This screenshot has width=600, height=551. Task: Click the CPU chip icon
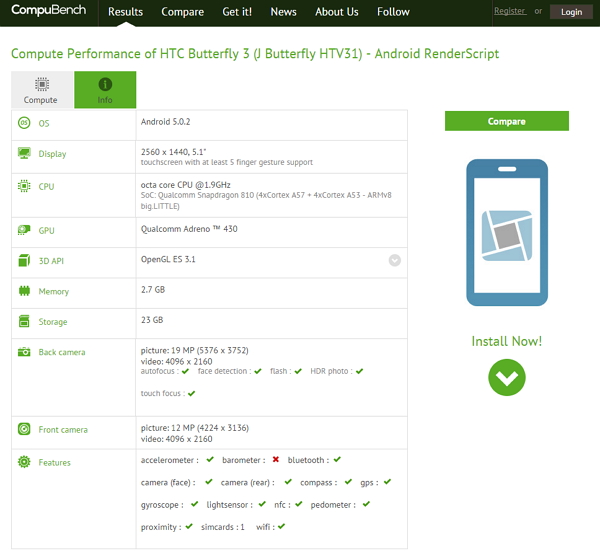(x=24, y=186)
